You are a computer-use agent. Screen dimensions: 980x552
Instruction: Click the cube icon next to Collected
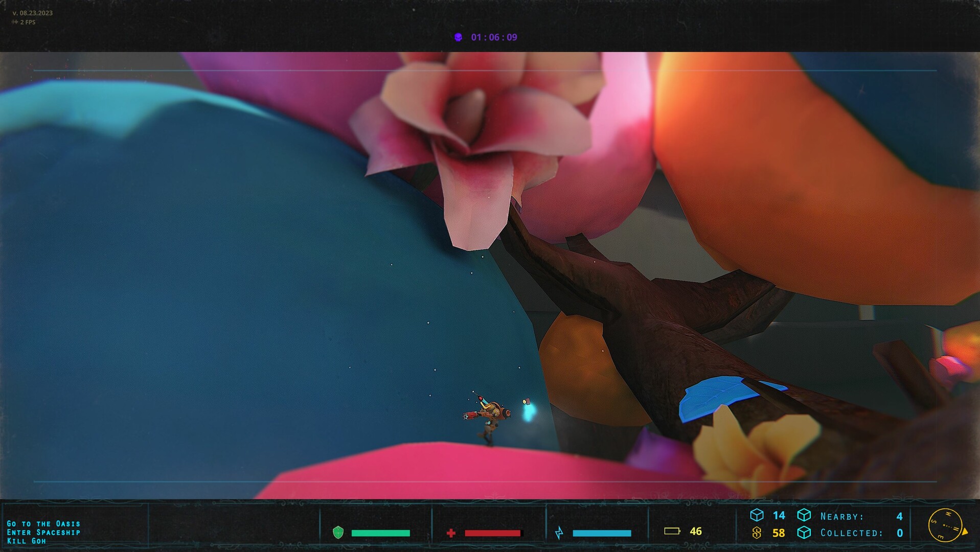pyautogui.click(x=804, y=533)
